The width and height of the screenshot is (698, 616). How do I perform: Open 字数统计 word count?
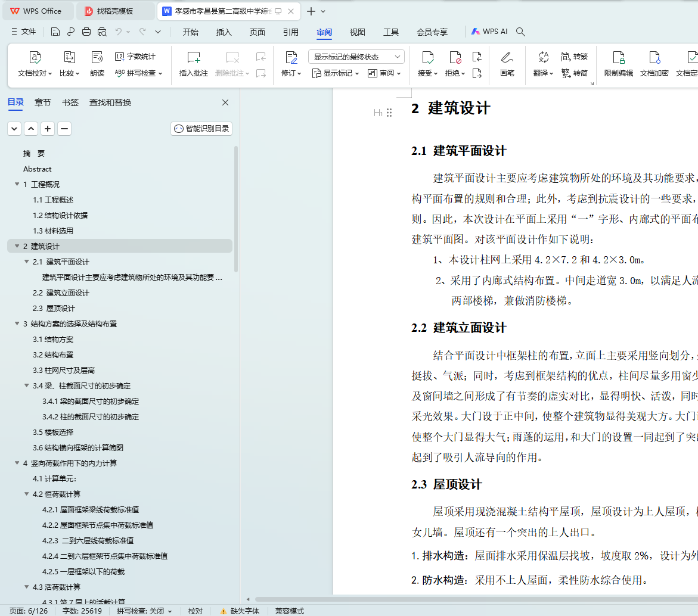click(135, 57)
